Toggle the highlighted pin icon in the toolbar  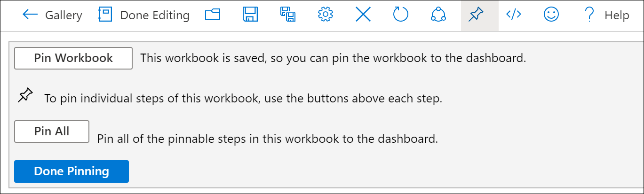pyautogui.click(x=476, y=15)
